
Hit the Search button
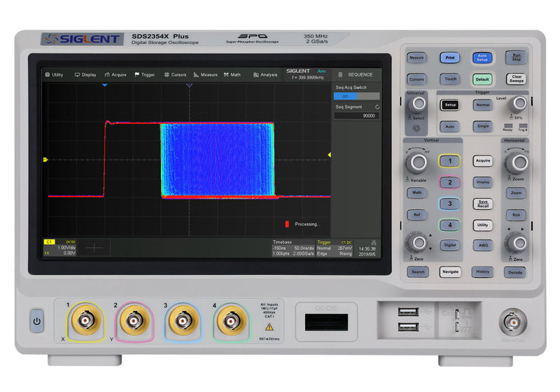pos(417,272)
